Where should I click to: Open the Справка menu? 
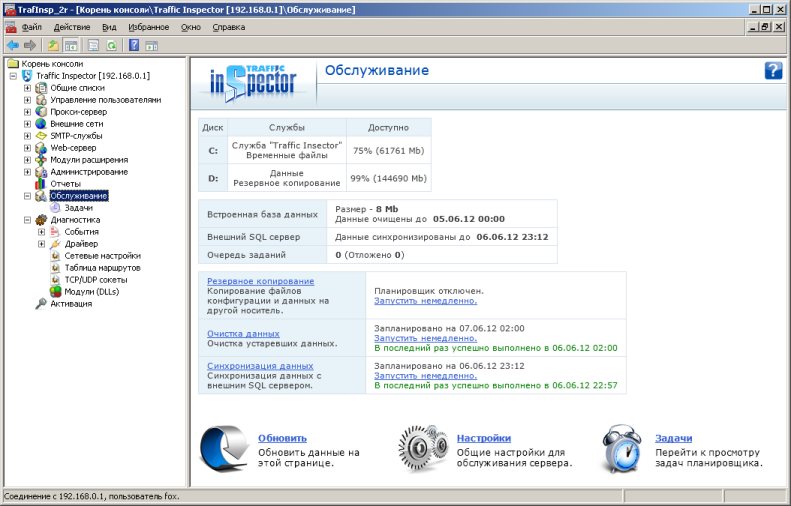point(229,27)
